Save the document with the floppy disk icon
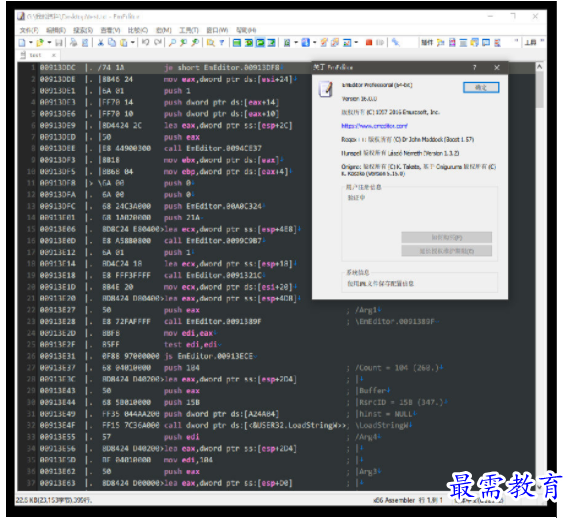This screenshot has width=571, height=518. pyautogui.click(x=58, y=43)
